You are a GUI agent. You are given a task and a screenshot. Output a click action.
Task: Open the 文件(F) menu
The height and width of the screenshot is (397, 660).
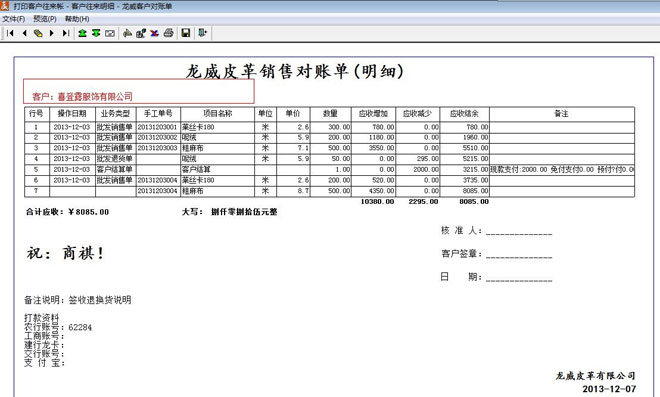click(13, 19)
